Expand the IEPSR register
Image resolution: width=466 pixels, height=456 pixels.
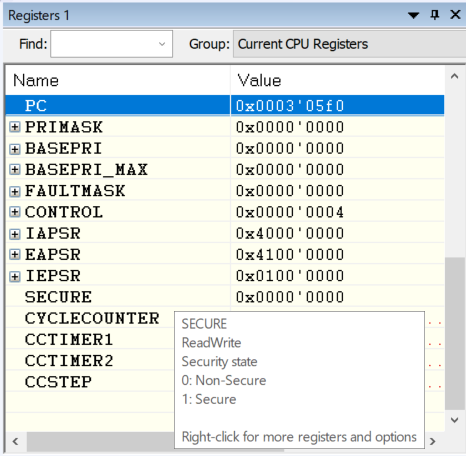point(15,276)
